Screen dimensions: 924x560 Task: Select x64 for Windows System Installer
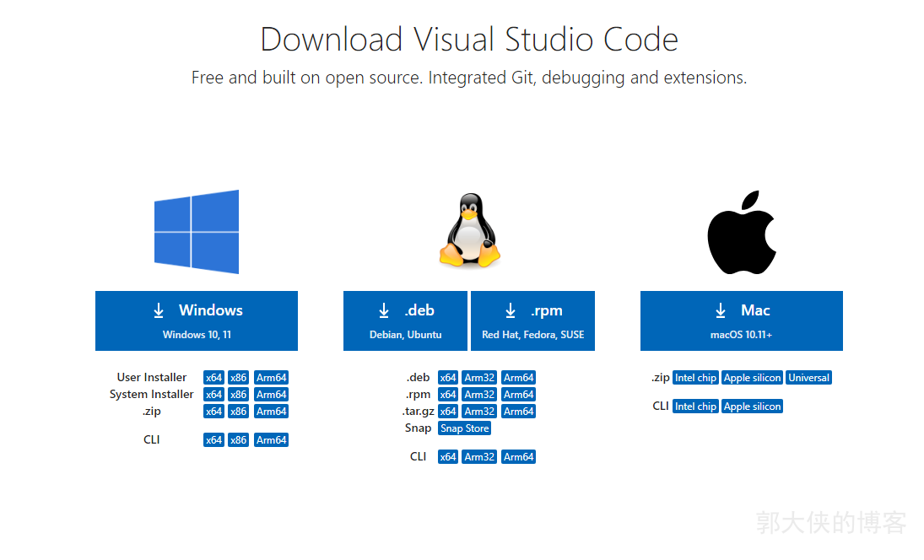213,395
